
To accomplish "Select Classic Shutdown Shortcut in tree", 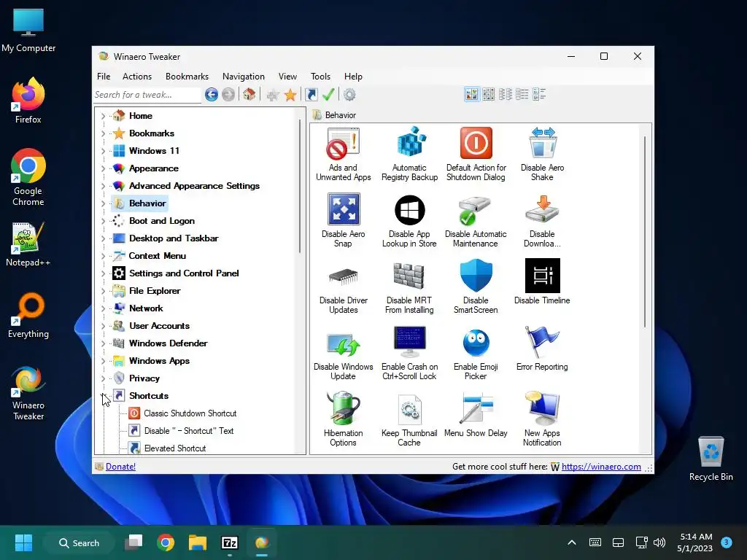I will tap(190, 413).
